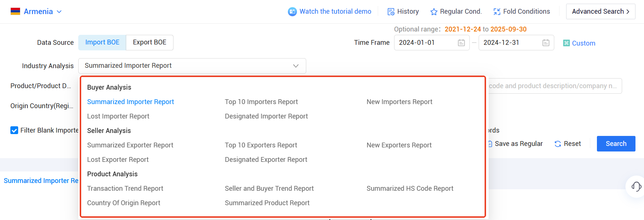This screenshot has width=644, height=220.
Task: Click the Fold Conditions text
Action: click(526, 11)
